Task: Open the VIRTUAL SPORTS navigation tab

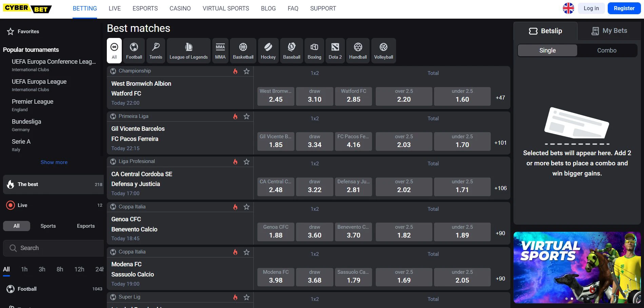Action: point(226,8)
